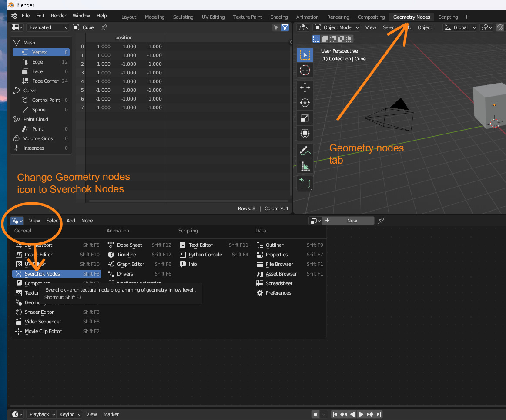Image resolution: width=506 pixels, height=420 pixels.
Task: Switch to the Shading workspace tab
Action: 279,17
